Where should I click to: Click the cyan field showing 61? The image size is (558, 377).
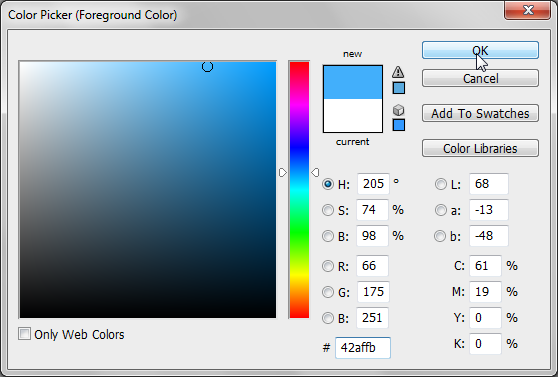pos(485,266)
